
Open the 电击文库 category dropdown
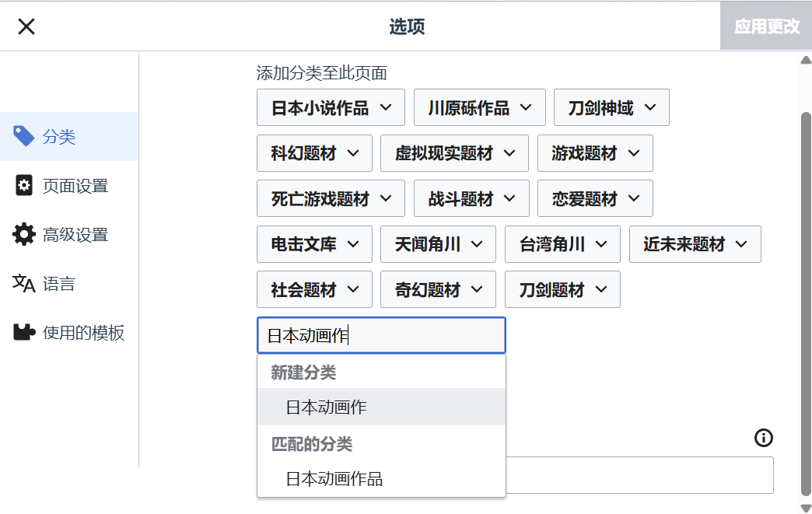(x=353, y=244)
